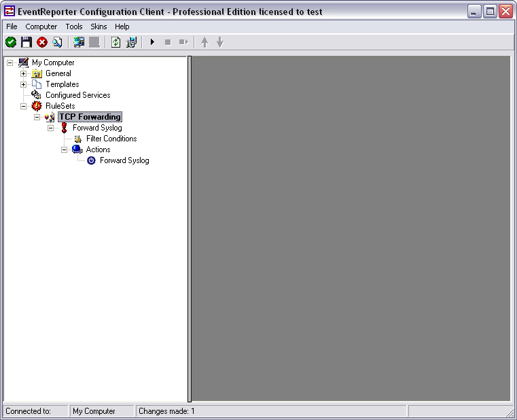Click the green checkmark confirm toolbar icon

click(11, 42)
